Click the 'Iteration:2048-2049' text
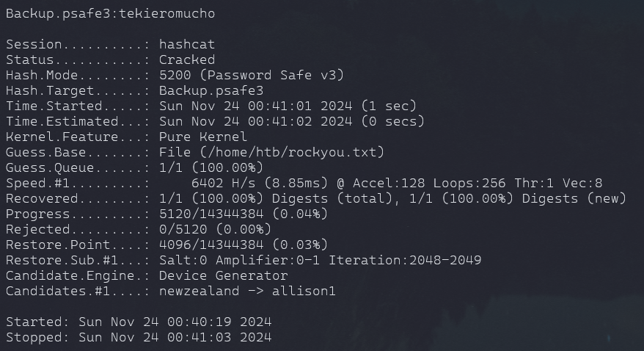The height and width of the screenshot is (351, 644). coord(405,260)
